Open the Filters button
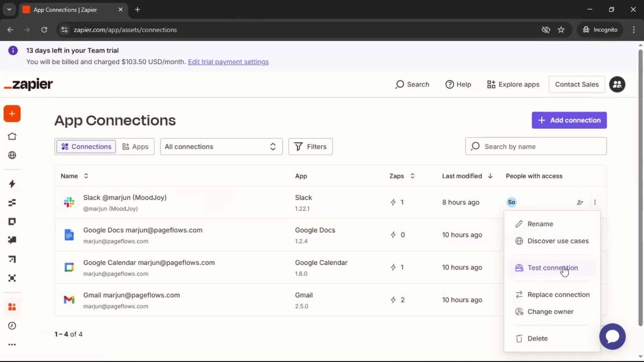644x362 pixels. coord(311,146)
